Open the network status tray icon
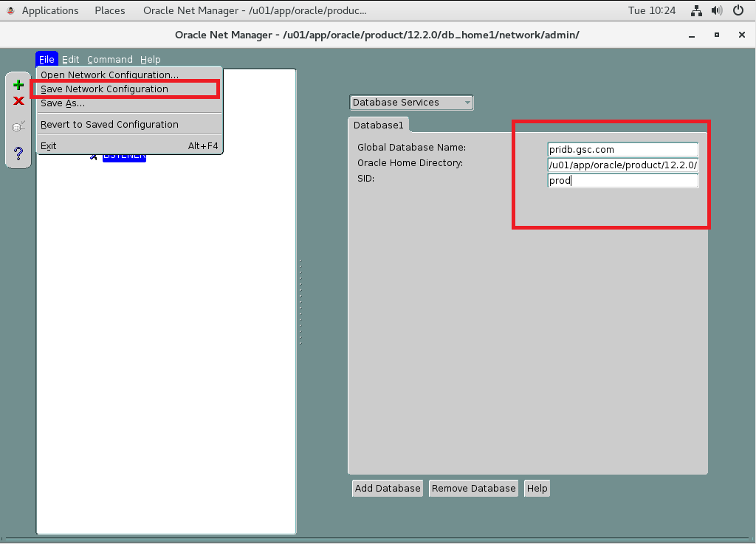 tap(696, 10)
